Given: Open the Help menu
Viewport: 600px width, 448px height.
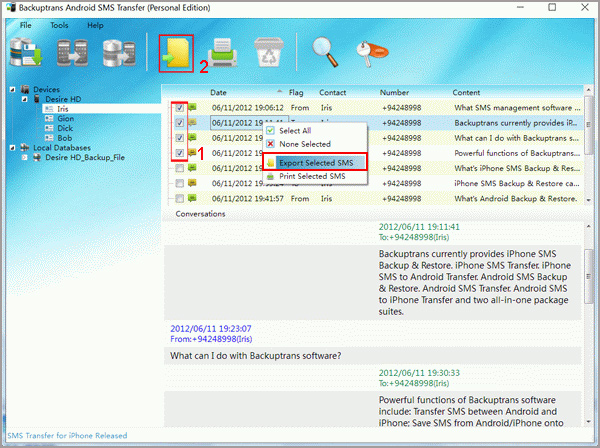Looking at the screenshot, I should (x=95, y=25).
